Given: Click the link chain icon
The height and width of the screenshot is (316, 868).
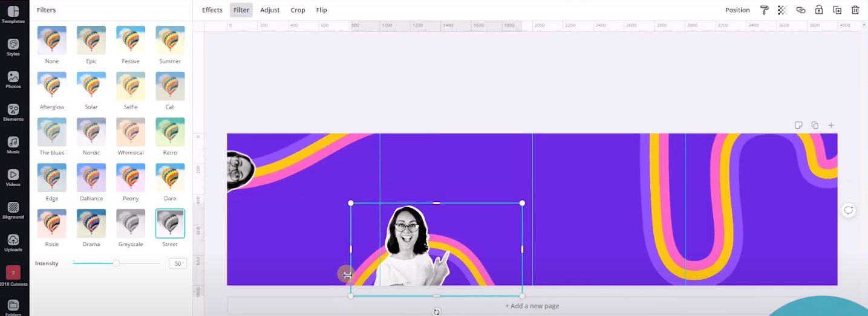Looking at the screenshot, I should (x=801, y=10).
